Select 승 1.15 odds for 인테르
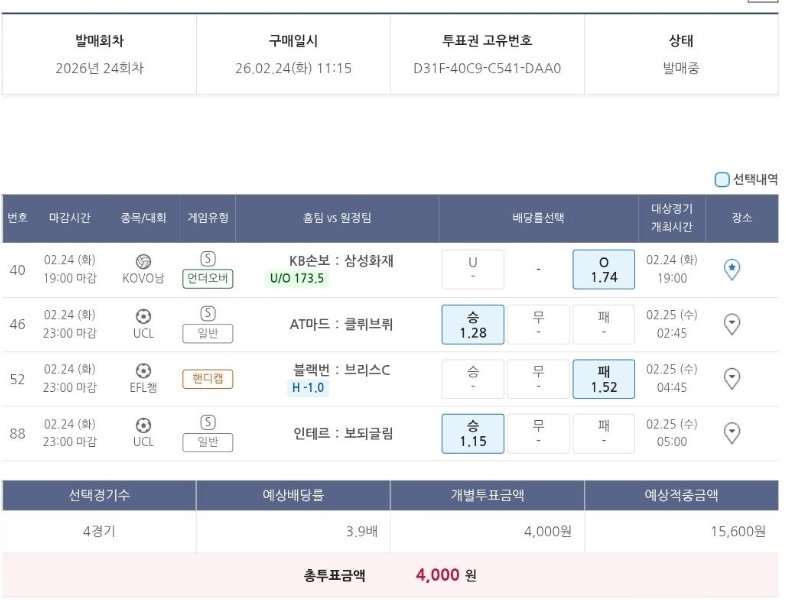 pyautogui.click(x=472, y=433)
